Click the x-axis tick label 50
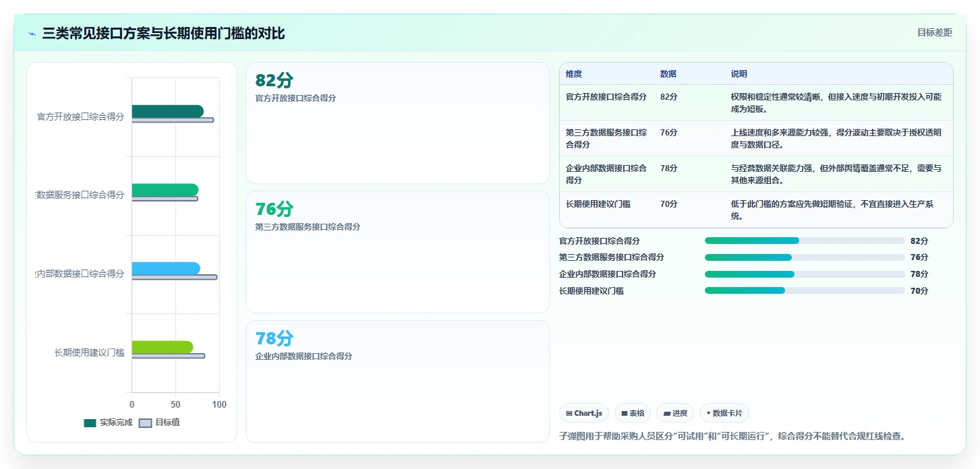The image size is (980, 469). (175, 404)
